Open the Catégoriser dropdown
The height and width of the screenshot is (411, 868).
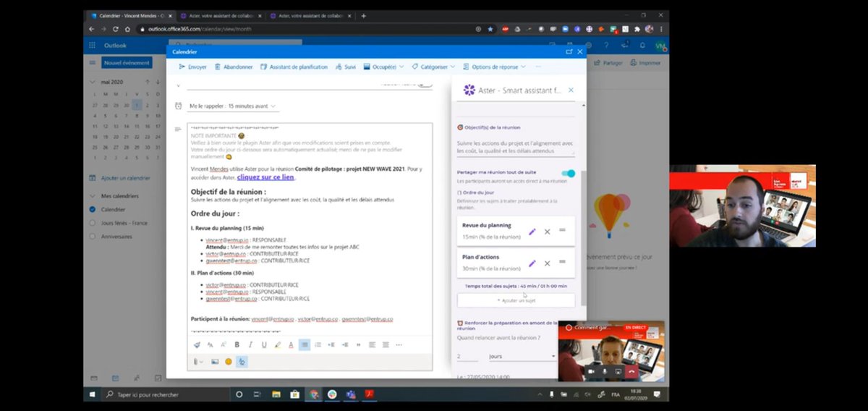(433, 67)
